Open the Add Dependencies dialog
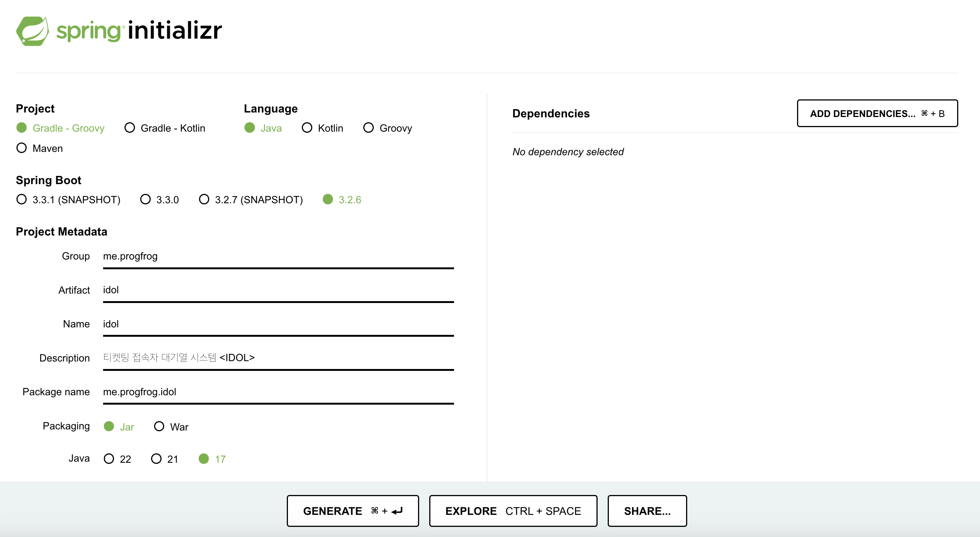Image resolution: width=980 pixels, height=537 pixels. (877, 113)
